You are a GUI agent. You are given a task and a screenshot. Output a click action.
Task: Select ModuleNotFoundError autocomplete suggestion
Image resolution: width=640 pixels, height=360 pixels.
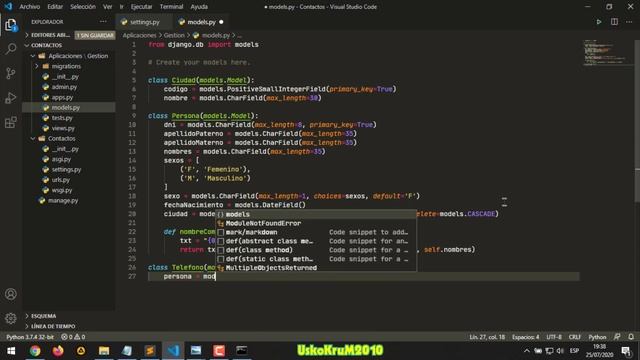pos(316,223)
